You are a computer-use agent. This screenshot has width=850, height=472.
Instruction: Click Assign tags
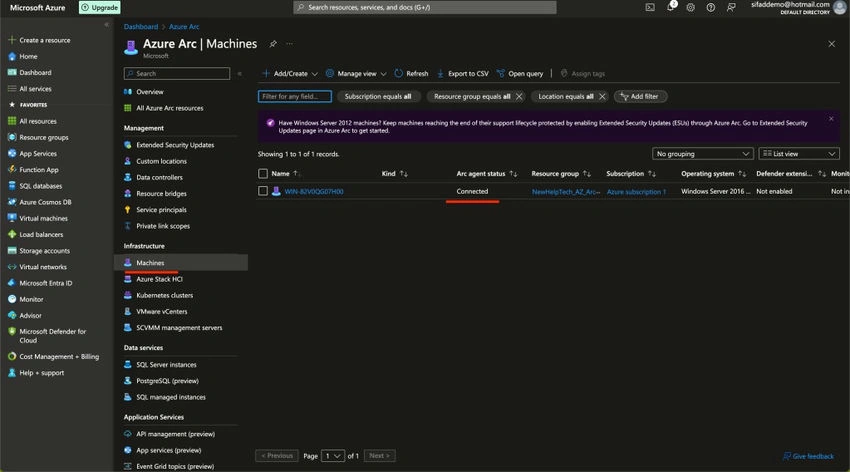click(x=582, y=74)
